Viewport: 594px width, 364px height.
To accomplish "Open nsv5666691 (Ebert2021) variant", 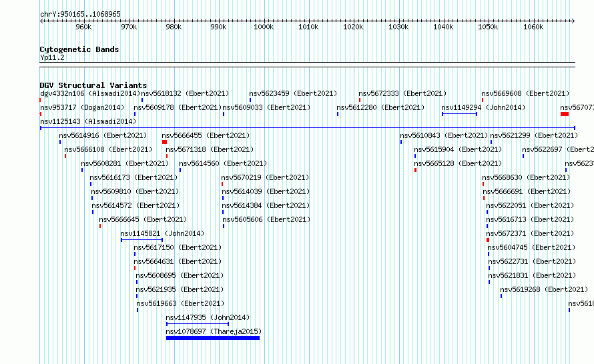I will pyautogui.click(x=527, y=191).
